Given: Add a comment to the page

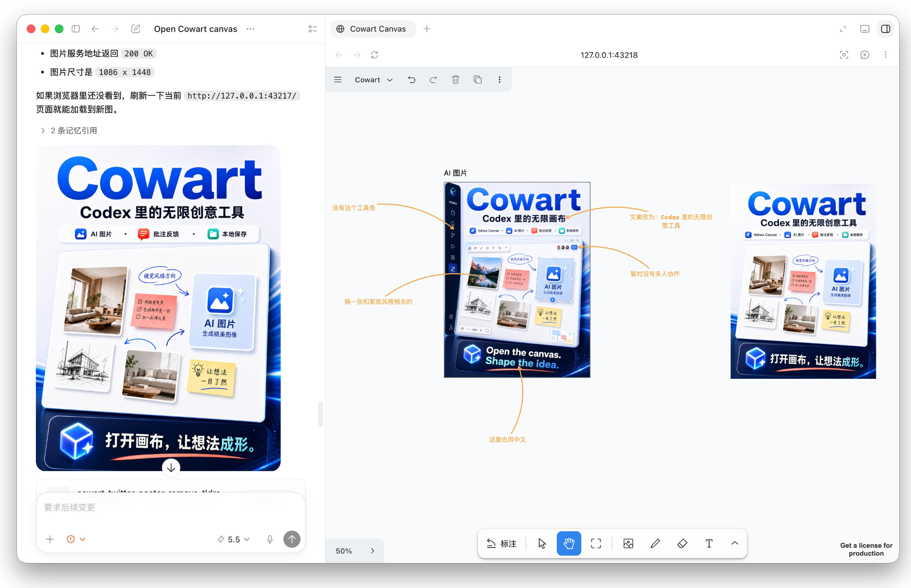Looking at the screenshot, I should click(x=865, y=55).
